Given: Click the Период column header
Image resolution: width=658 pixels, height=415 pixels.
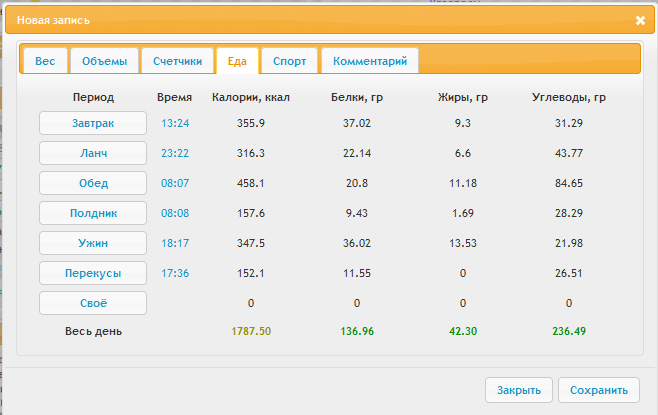Looking at the screenshot, I should coord(93,97).
